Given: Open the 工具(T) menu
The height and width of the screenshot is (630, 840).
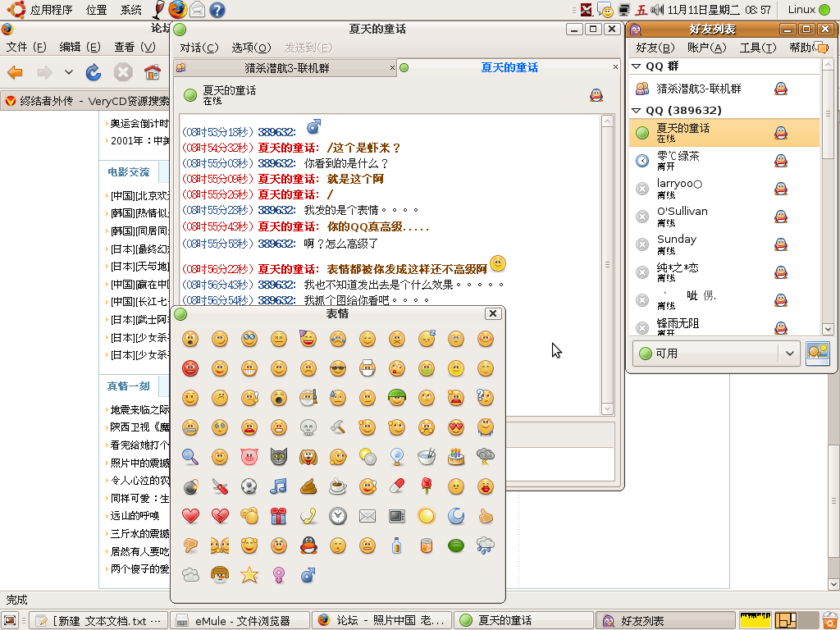Looking at the screenshot, I should pyautogui.click(x=757, y=48).
